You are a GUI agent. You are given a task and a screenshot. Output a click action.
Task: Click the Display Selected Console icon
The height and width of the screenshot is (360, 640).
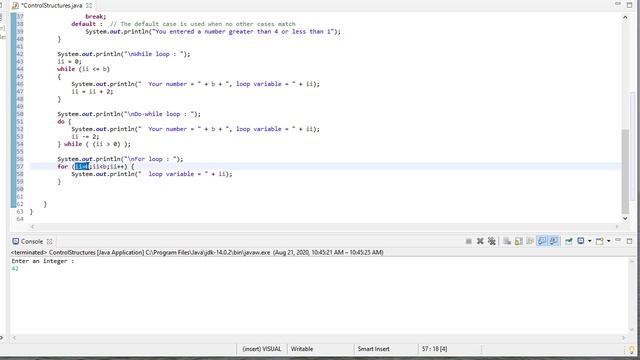[580, 241]
